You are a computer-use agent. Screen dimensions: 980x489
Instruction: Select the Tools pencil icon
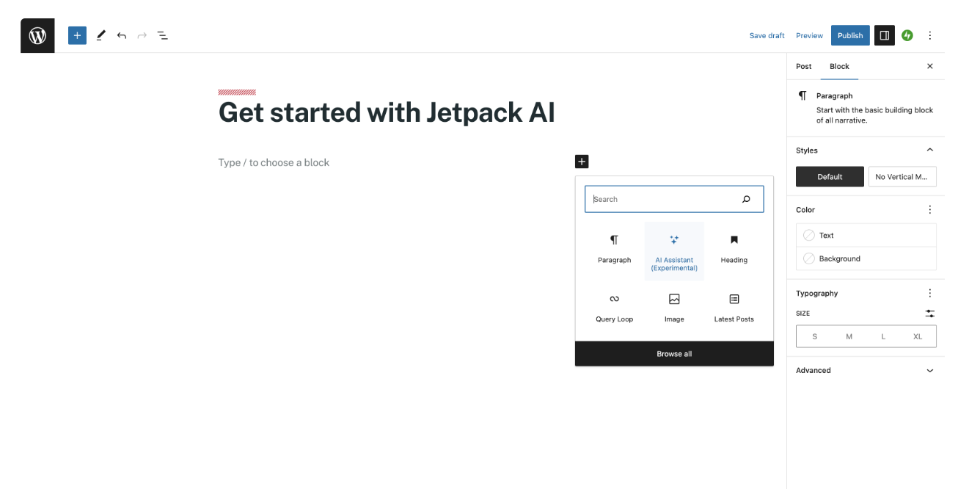(100, 35)
